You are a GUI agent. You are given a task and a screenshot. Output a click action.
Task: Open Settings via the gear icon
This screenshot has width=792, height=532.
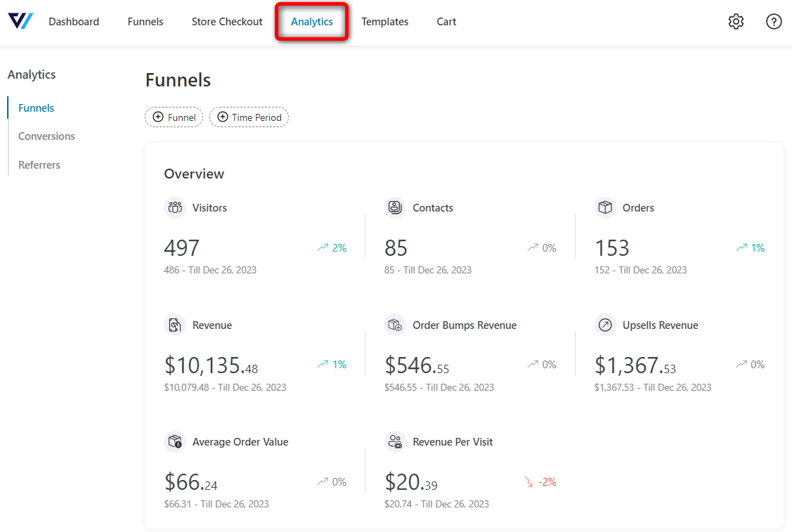pos(736,21)
